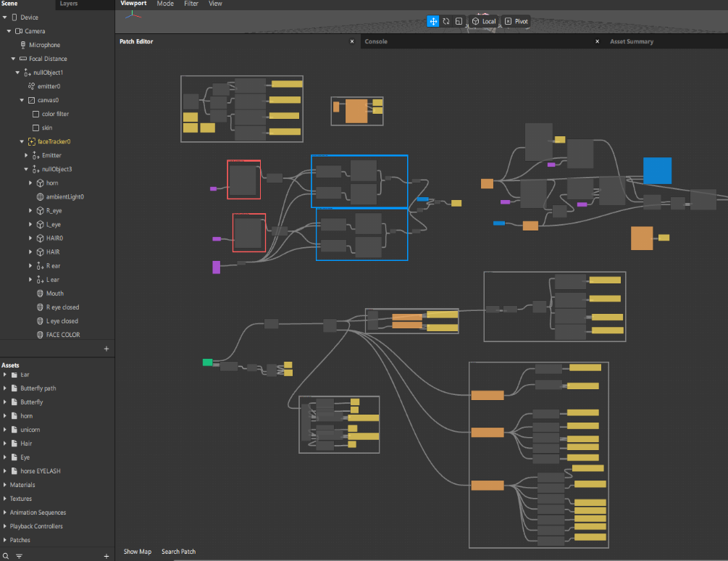Image resolution: width=728 pixels, height=561 pixels.
Task: Click the skin rectangle icon
Action: click(35, 128)
